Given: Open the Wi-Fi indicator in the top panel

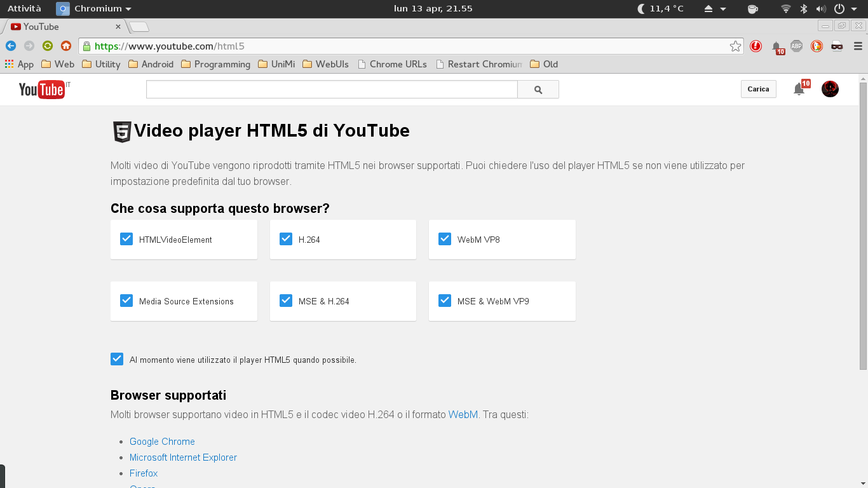Looking at the screenshot, I should tap(786, 9).
